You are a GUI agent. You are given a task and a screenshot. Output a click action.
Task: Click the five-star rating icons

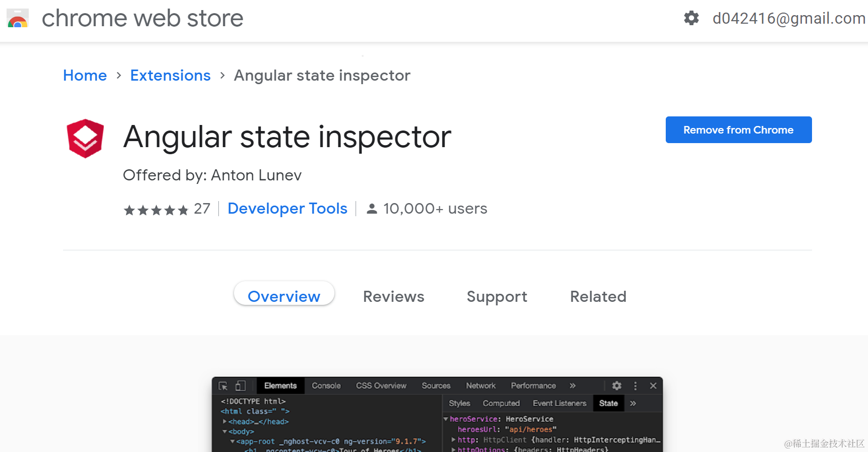click(156, 210)
